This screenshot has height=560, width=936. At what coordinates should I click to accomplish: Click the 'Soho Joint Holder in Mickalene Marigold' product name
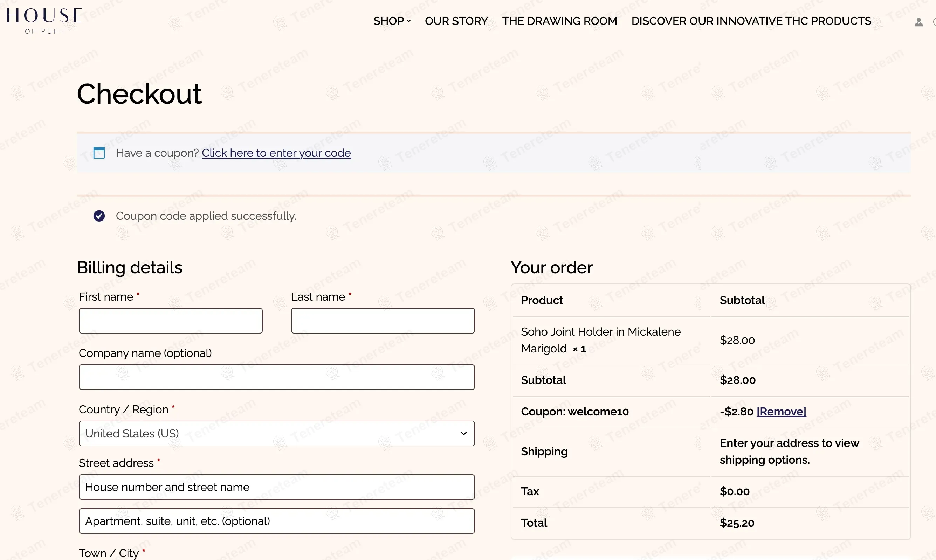pos(601,340)
